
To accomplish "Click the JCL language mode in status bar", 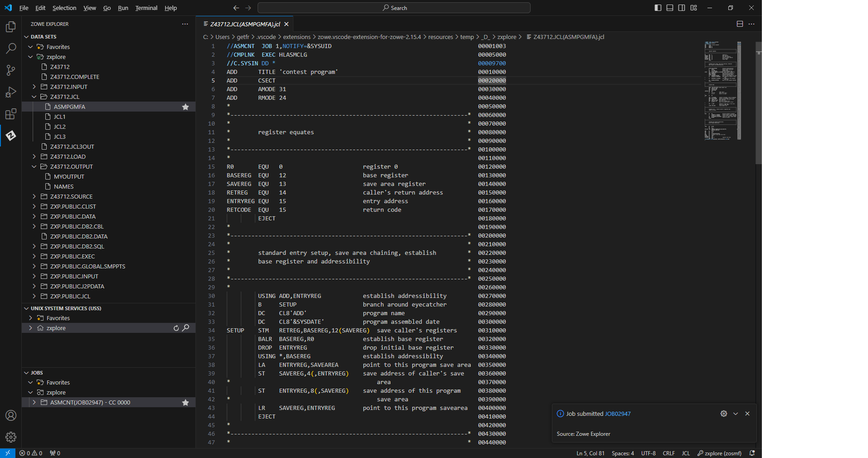I will tap(686, 453).
